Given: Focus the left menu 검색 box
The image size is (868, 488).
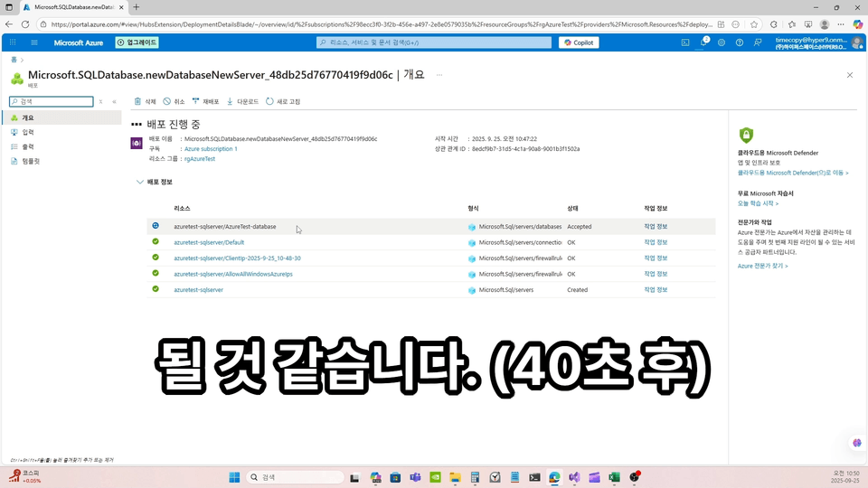Looking at the screenshot, I should [x=52, y=102].
